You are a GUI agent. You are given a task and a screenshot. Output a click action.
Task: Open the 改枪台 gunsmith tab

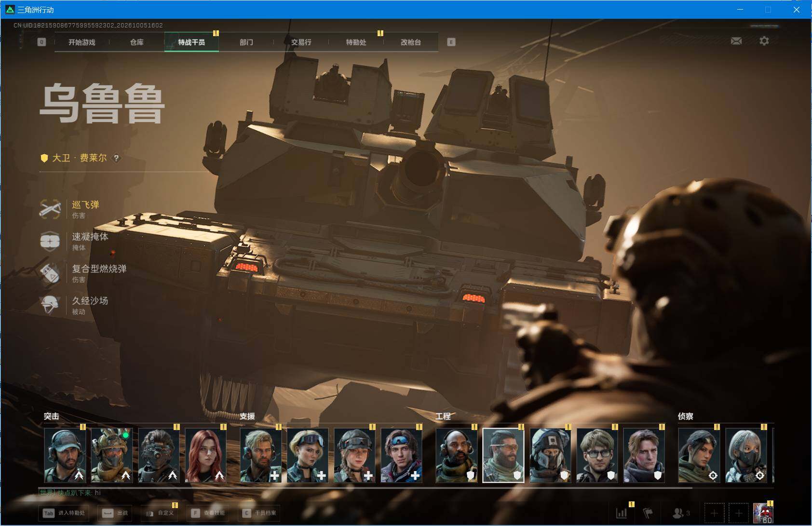pos(411,42)
